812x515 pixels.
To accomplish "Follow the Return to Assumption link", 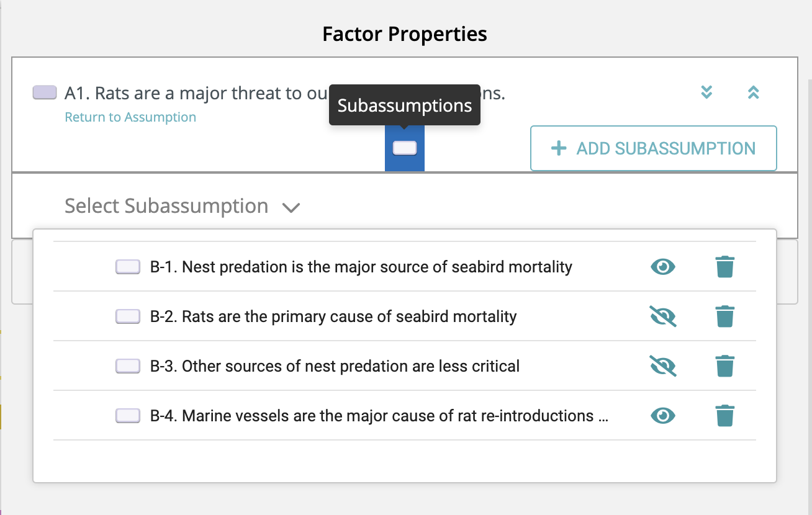I will (x=130, y=117).
